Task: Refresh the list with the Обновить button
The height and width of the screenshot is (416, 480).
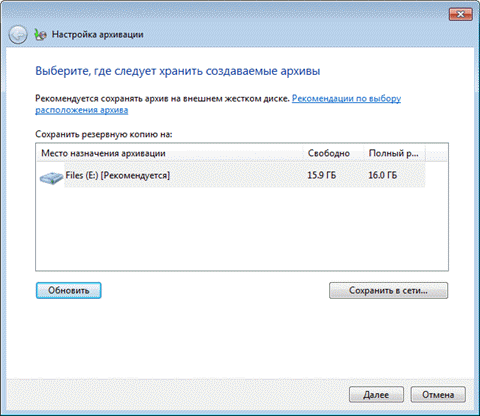Action: [x=68, y=291]
